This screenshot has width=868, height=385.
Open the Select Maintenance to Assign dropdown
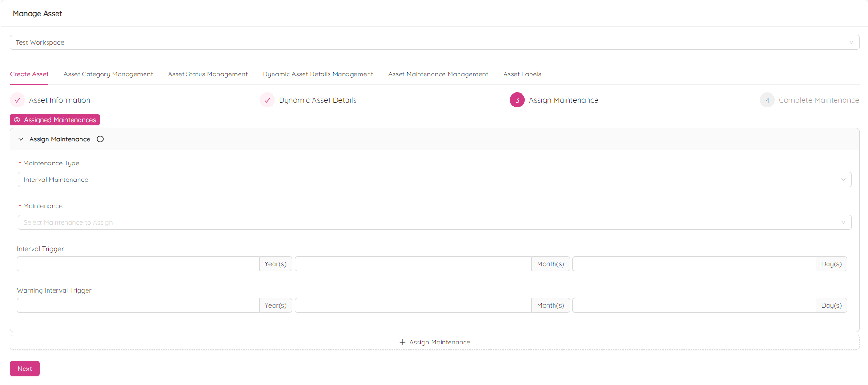434,222
